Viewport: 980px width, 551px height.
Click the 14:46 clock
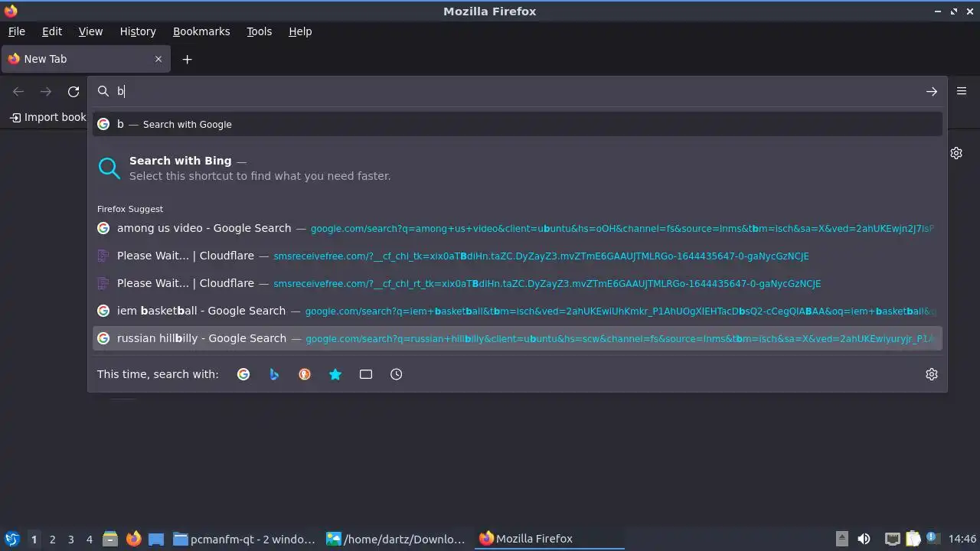pos(962,539)
